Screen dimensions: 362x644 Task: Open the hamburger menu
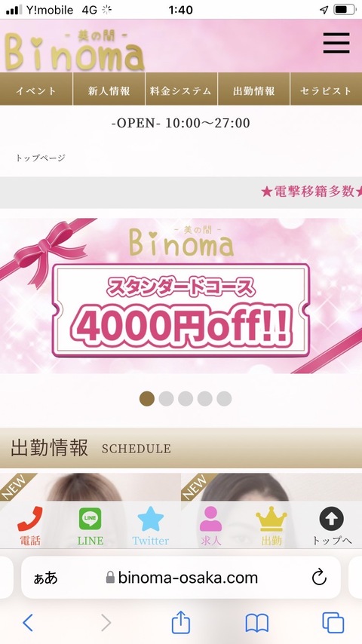coord(336,43)
